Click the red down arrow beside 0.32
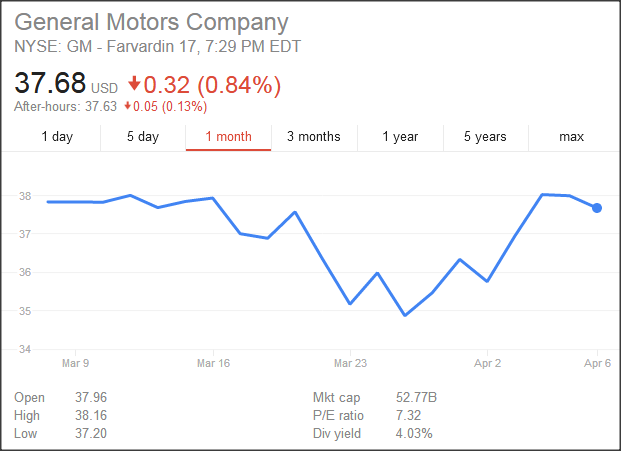This screenshot has width=621, height=451. click(x=135, y=86)
